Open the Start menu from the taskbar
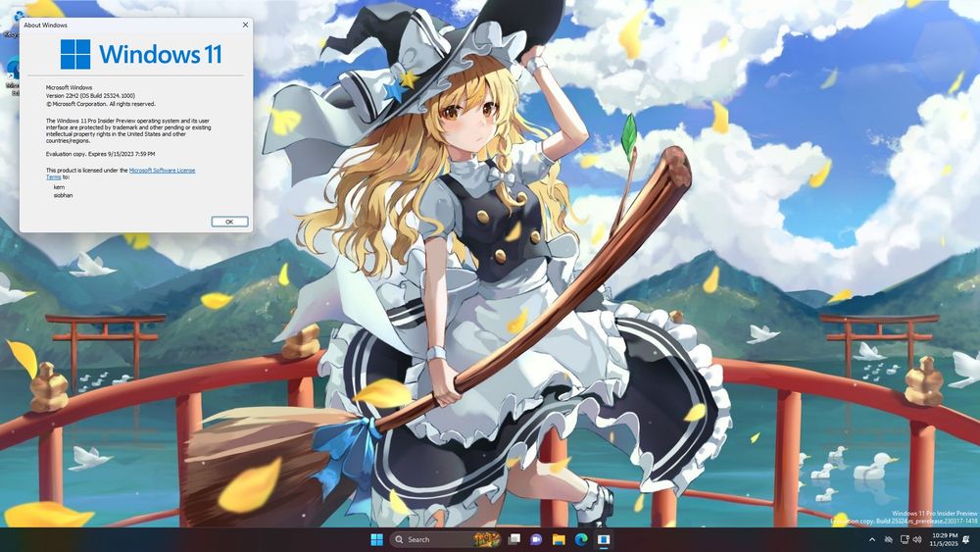Viewport: 980px width, 552px height. click(x=377, y=539)
